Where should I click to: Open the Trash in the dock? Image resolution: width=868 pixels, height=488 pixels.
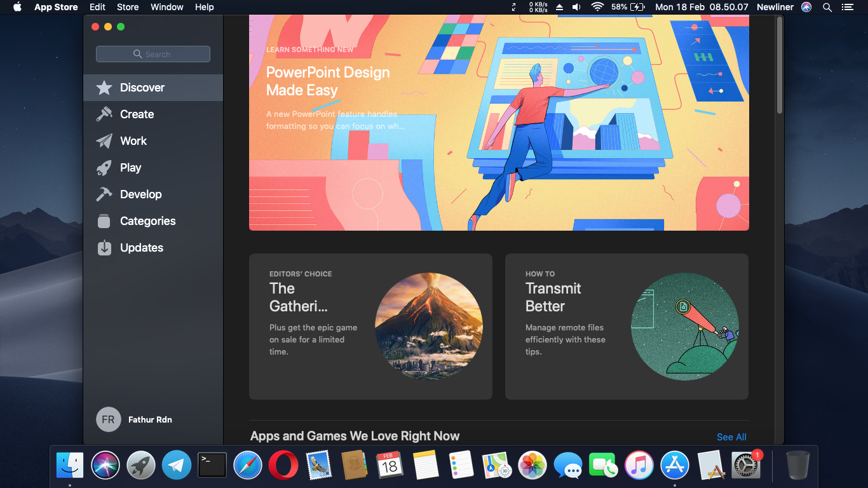tap(798, 465)
